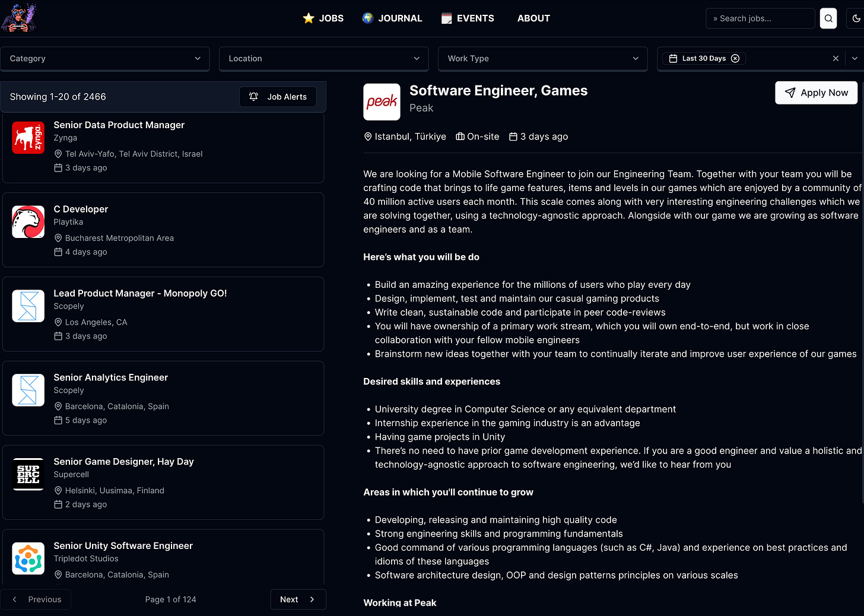Click Scopely logo on Senior Analytics Engineer card
The width and height of the screenshot is (864, 616).
(x=28, y=390)
